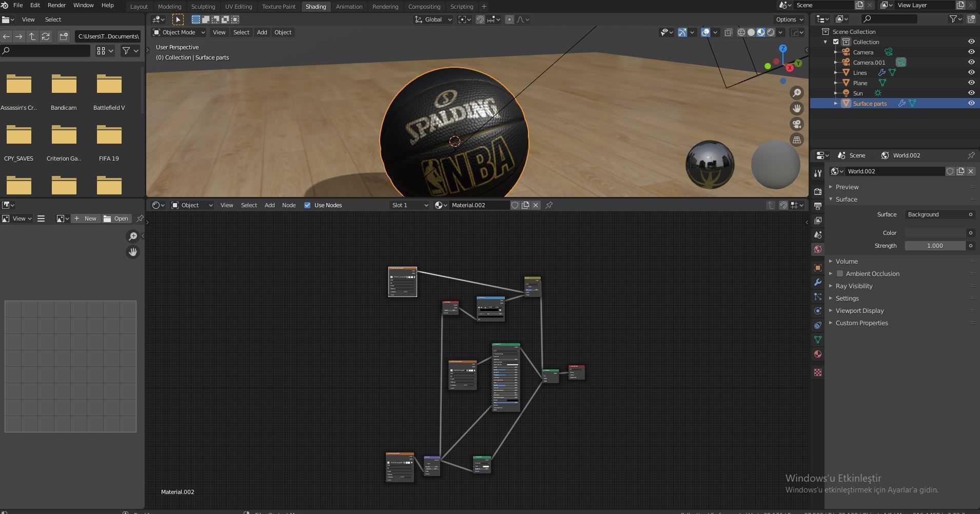Duplicate Material.002 with new material button
980x514 pixels.
[x=525, y=205]
